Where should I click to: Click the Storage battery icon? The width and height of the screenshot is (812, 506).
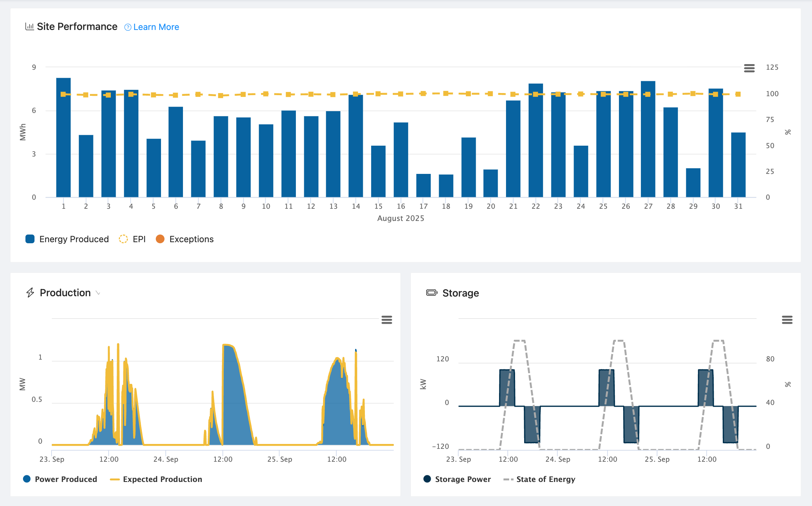click(431, 293)
